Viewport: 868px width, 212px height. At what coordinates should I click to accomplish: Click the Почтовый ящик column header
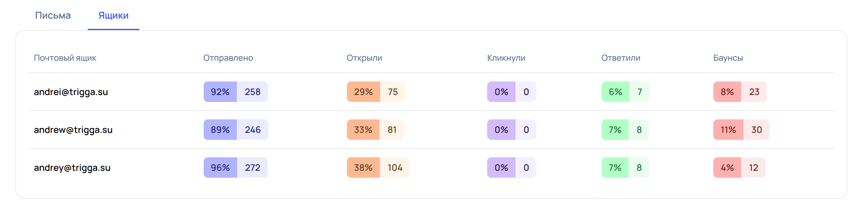[65, 58]
